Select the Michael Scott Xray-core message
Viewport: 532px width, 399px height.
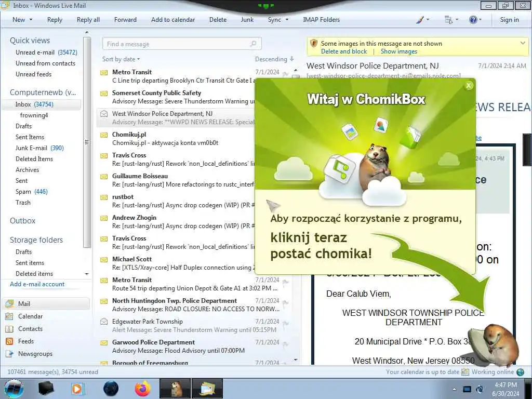click(176, 263)
